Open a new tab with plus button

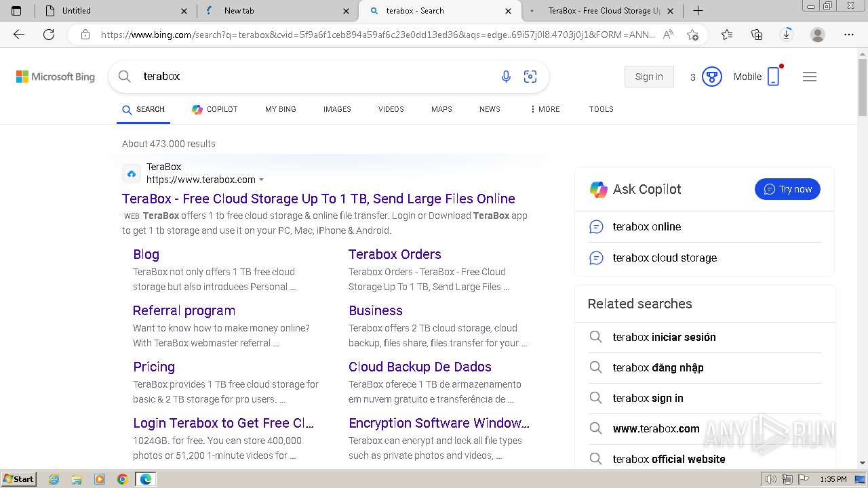click(x=698, y=11)
